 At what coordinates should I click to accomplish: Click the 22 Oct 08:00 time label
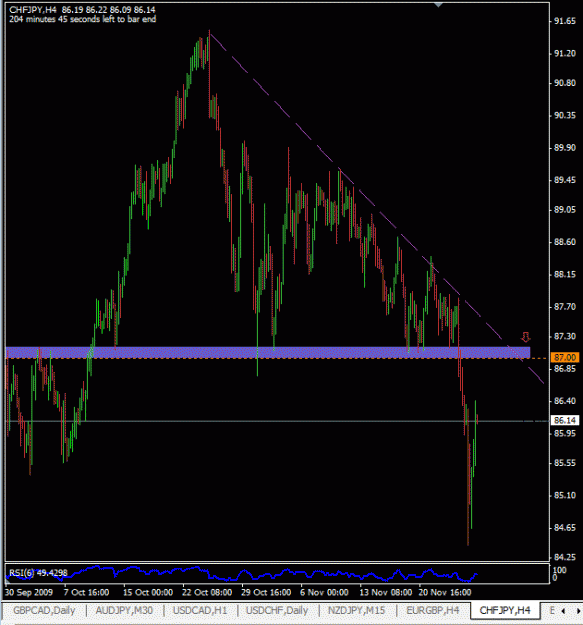pyautogui.click(x=207, y=592)
